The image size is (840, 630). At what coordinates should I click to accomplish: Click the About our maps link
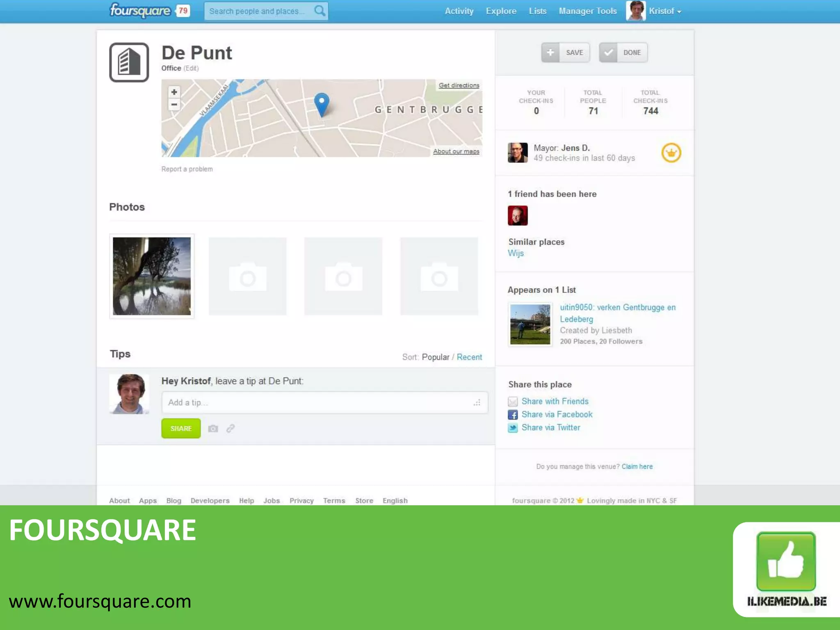pos(456,151)
